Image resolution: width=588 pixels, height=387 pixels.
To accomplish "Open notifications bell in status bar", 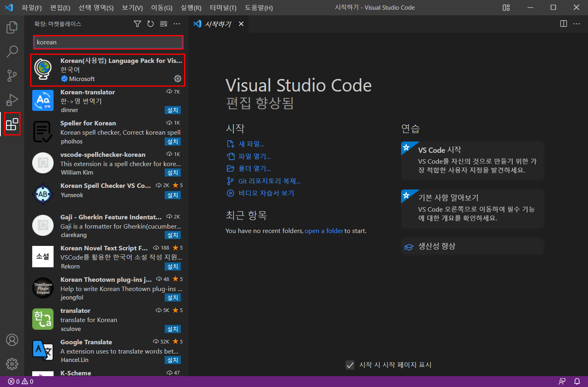I will [577, 381].
